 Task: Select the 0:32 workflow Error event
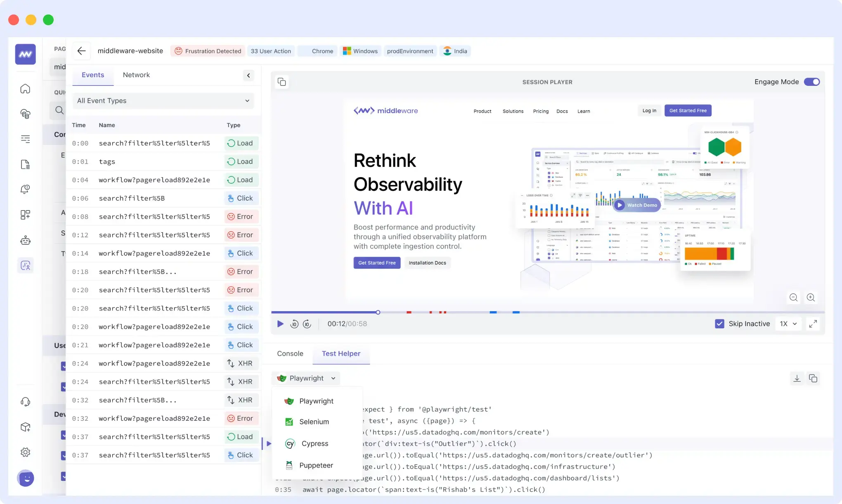click(x=163, y=419)
